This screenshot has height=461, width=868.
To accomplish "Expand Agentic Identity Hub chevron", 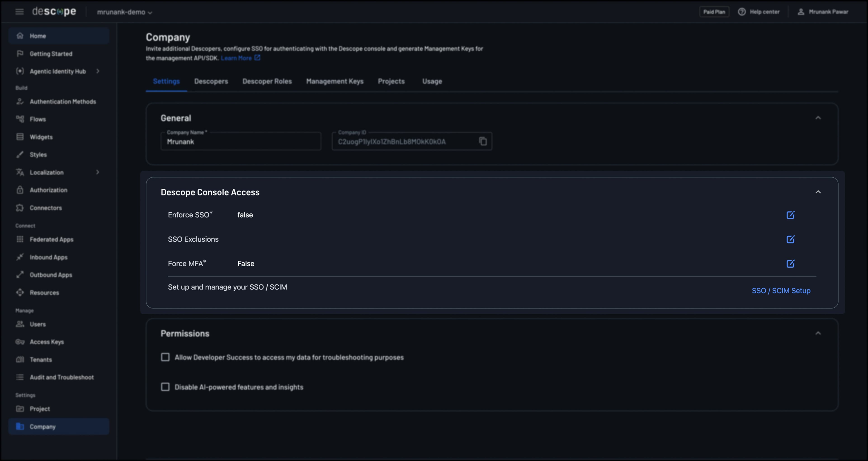I will tap(98, 71).
